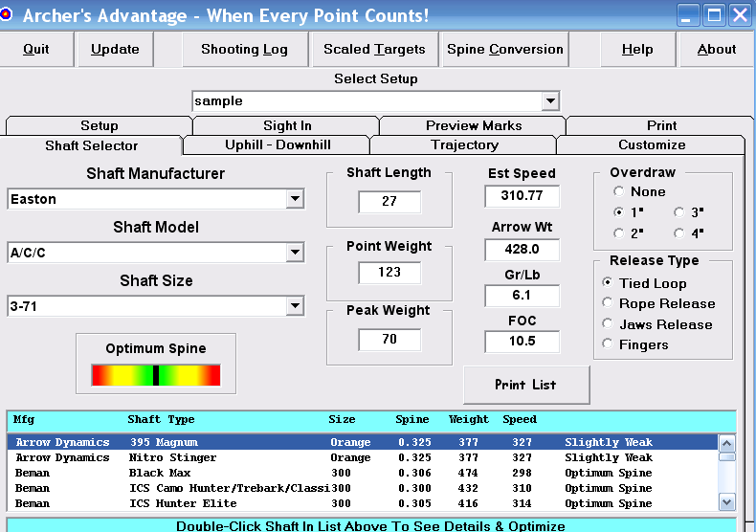Click the Optimum Spine color gauge
This screenshot has height=532, width=756.
point(156,375)
